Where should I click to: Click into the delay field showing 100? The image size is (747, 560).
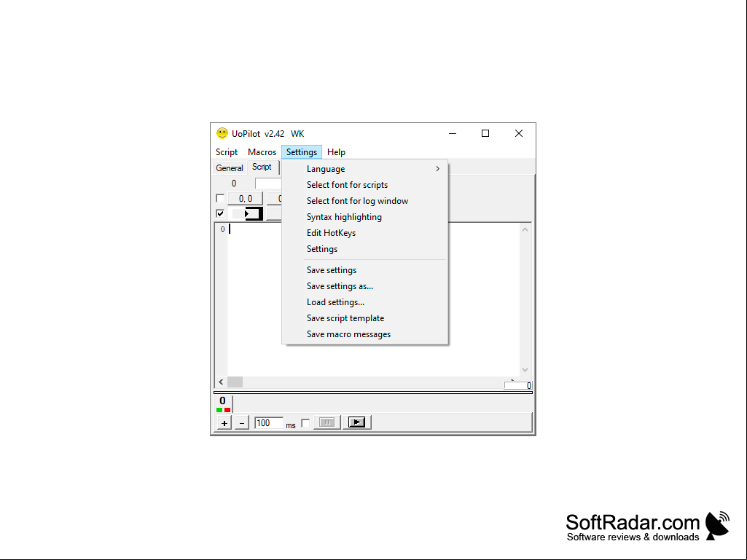coord(269,423)
